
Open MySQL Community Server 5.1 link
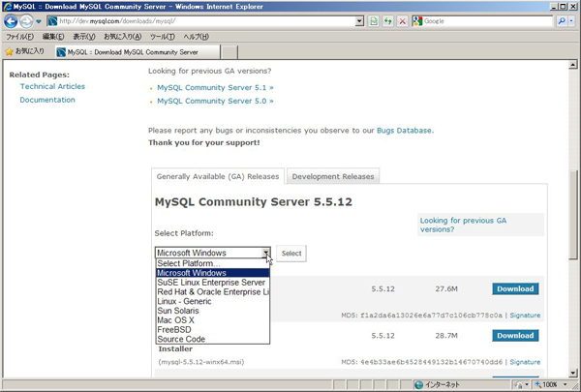[x=215, y=88]
